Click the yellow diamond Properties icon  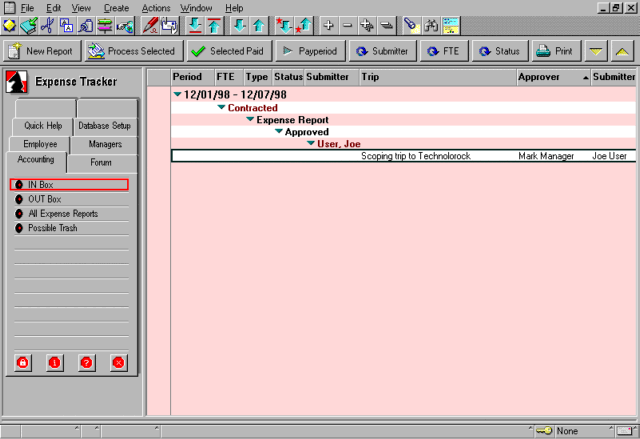pyautogui.click(x=9, y=26)
